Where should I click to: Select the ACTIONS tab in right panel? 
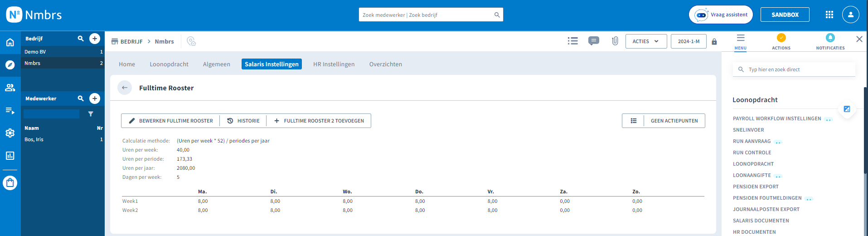pyautogui.click(x=781, y=42)
